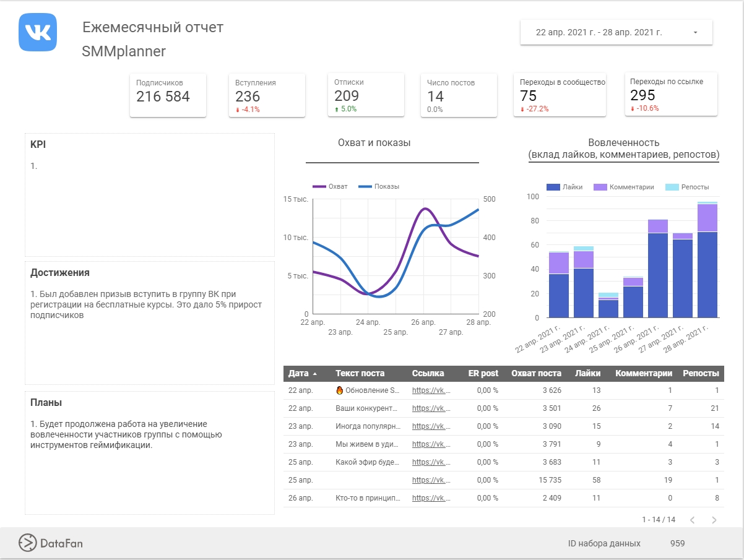Viewport: 744px width, 560px height.
Task: Click the Комментарии legend color swatch
Action: (600, 187)
